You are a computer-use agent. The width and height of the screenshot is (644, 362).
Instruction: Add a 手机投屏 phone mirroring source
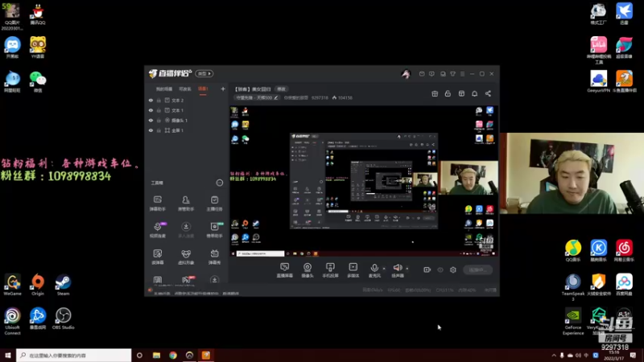330,270
